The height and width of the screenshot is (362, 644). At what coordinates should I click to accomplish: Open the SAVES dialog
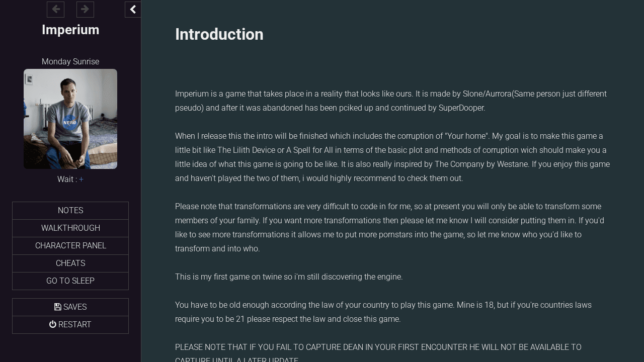click(x=70, y=307)
